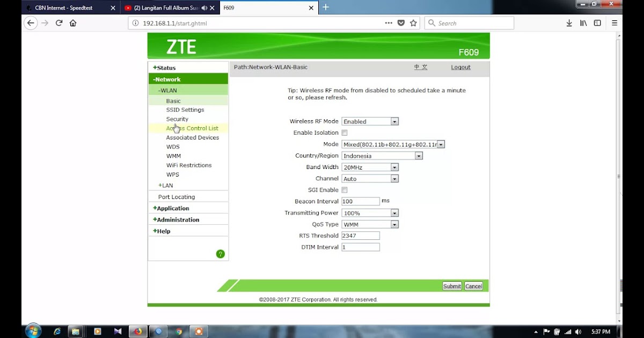Click the Firefox taskbar icon
Viewport: 644px width, 338px height.
(x=138, y=332)
